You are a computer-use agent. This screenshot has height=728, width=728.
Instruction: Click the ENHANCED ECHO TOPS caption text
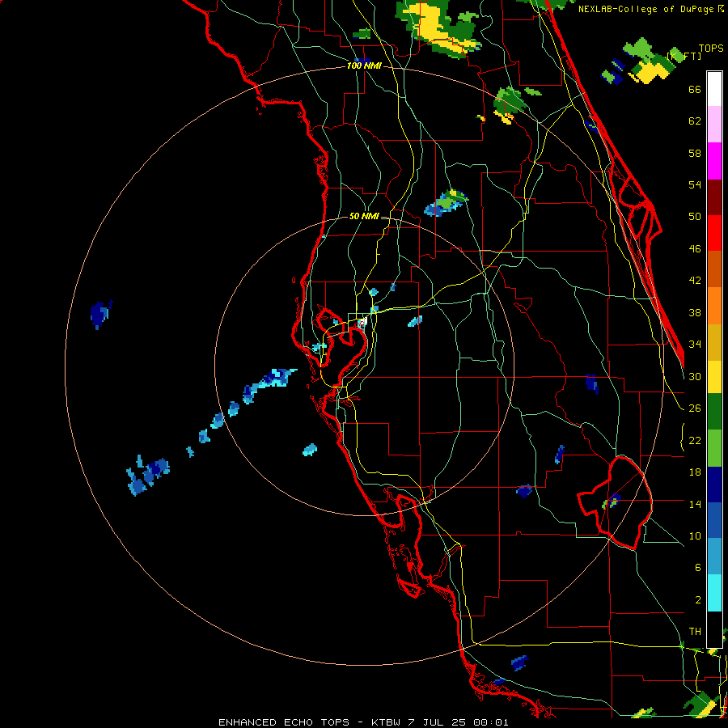coord(284,722)
